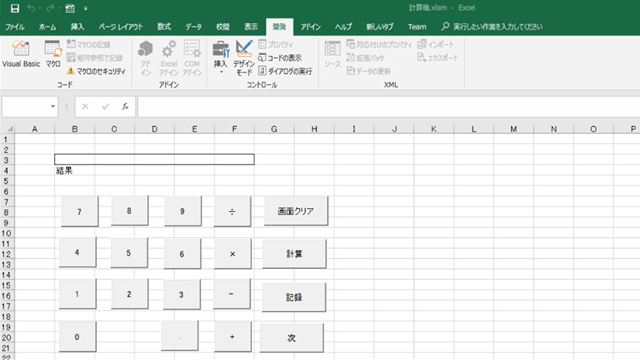This screenshot has width=640, height=360.
Task: Click the insert function fx icon
Action: point(125,107)
